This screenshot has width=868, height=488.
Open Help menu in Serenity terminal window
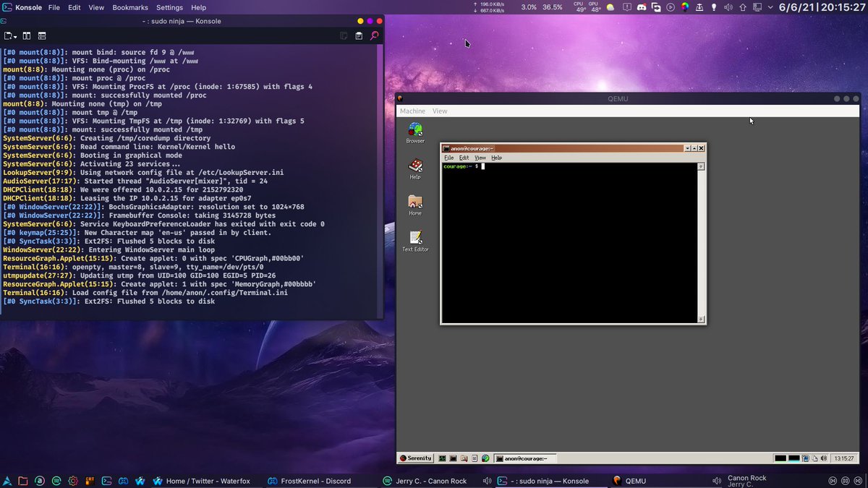[x=496, y=158]
